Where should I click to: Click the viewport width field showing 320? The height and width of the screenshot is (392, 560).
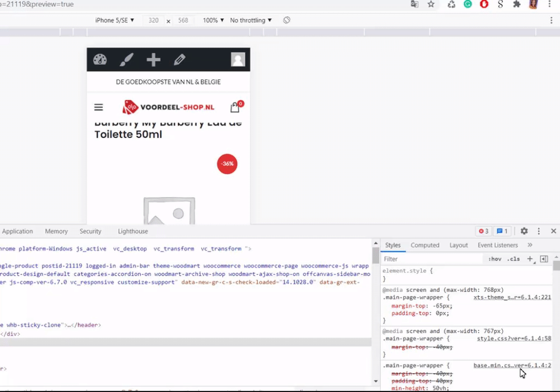[153, 20]
